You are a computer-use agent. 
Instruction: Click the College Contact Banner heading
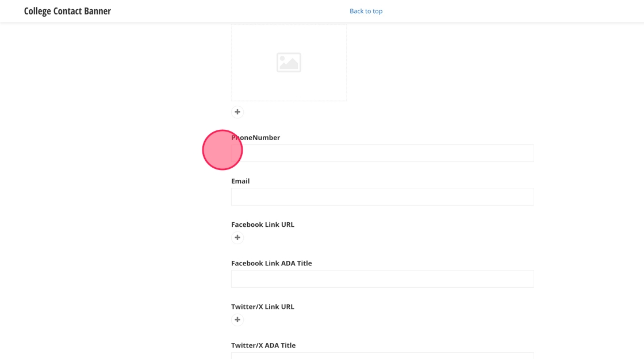(67, 11)
